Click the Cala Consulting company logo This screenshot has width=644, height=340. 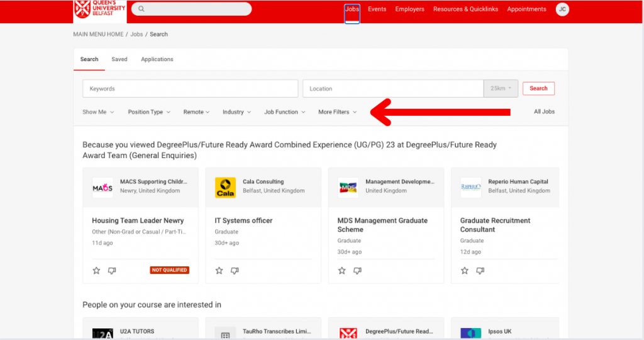[x=225, y=187]
